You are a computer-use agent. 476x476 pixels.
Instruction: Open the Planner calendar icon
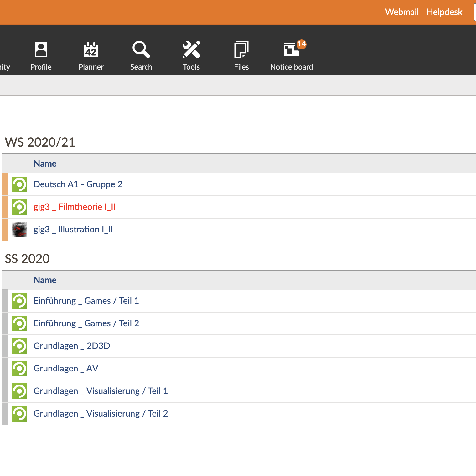point(91,50)
